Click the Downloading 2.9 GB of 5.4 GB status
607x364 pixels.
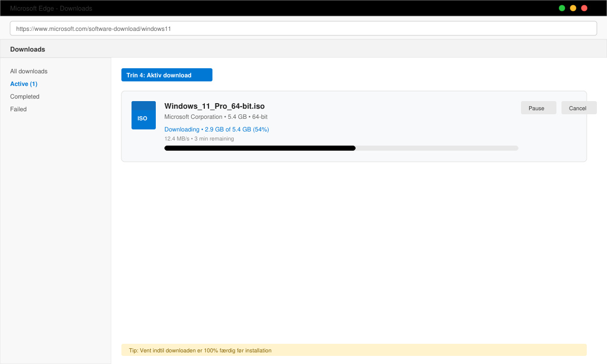pos(216,129)
